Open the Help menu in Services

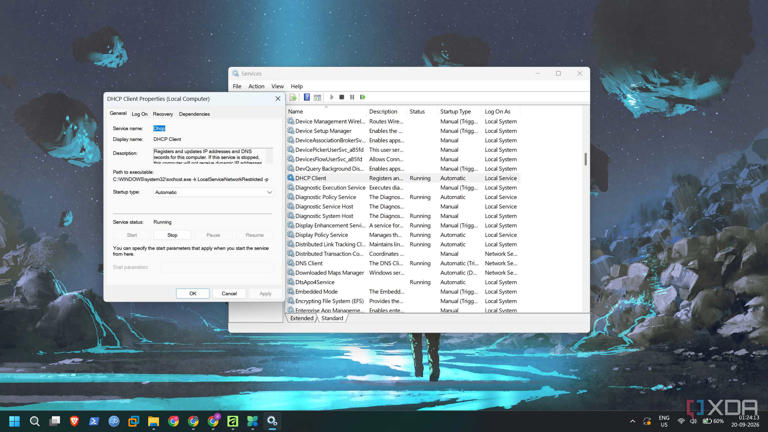pos(297,86)
